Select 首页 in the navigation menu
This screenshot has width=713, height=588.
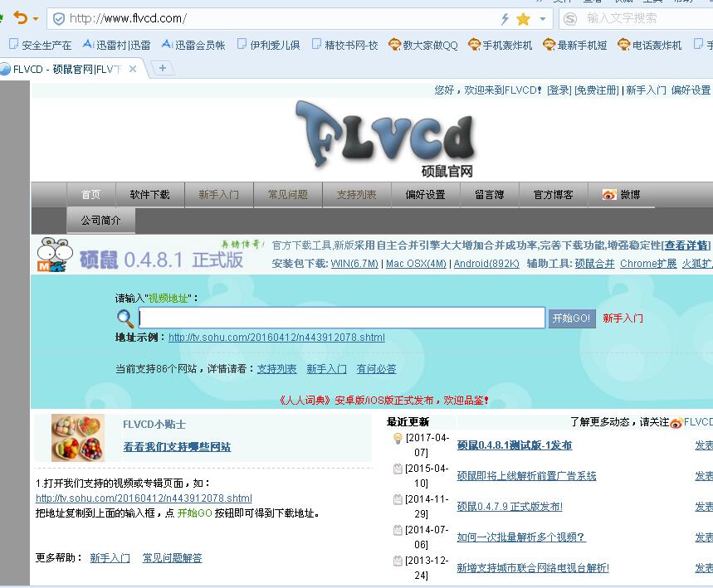tap(91, 195)
